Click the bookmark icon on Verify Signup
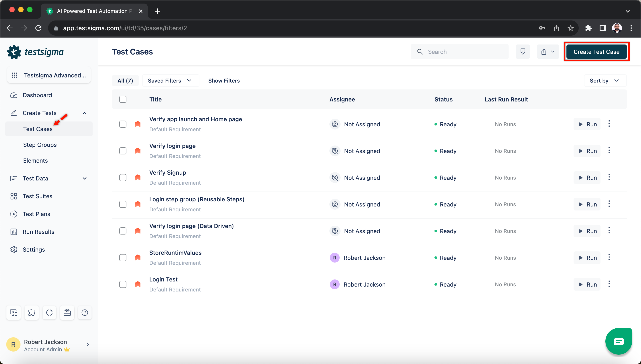 [137, 178]
